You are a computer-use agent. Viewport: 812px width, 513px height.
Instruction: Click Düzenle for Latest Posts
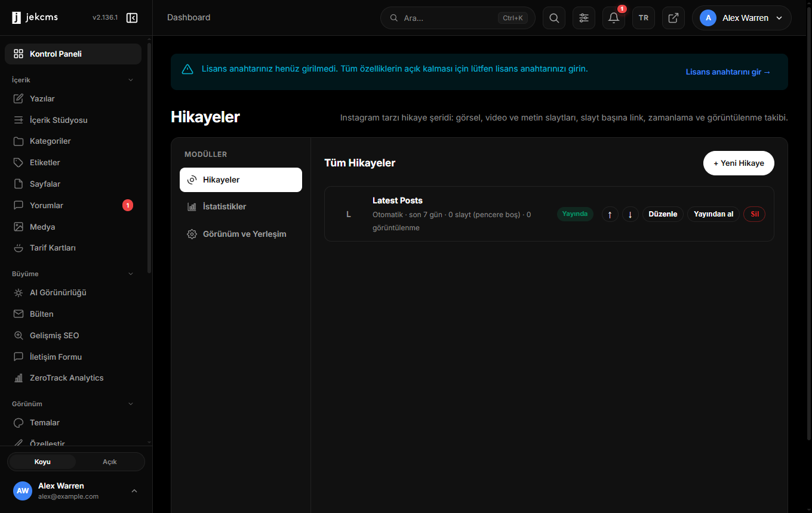pos(663,214)
